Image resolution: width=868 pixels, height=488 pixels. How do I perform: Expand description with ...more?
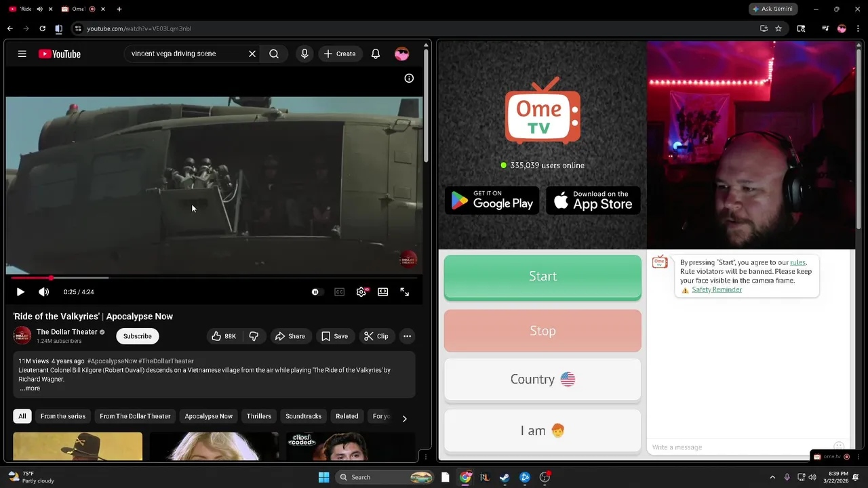[29, 388]
